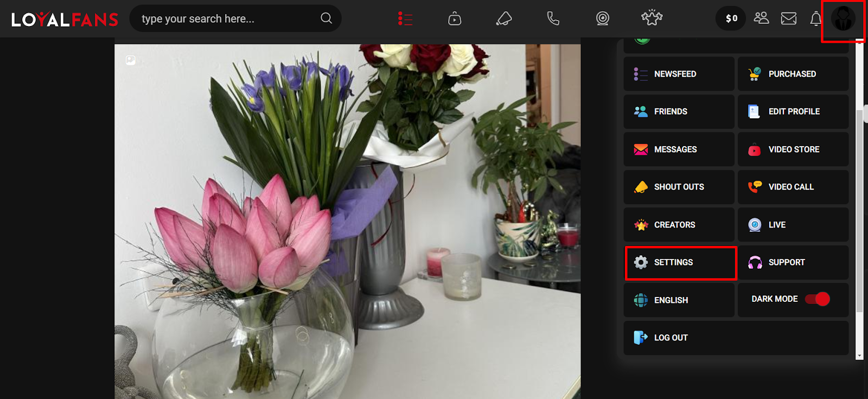868x399 pixels.
Task: Open the friends icon in top bar
Action: (761, 18)
